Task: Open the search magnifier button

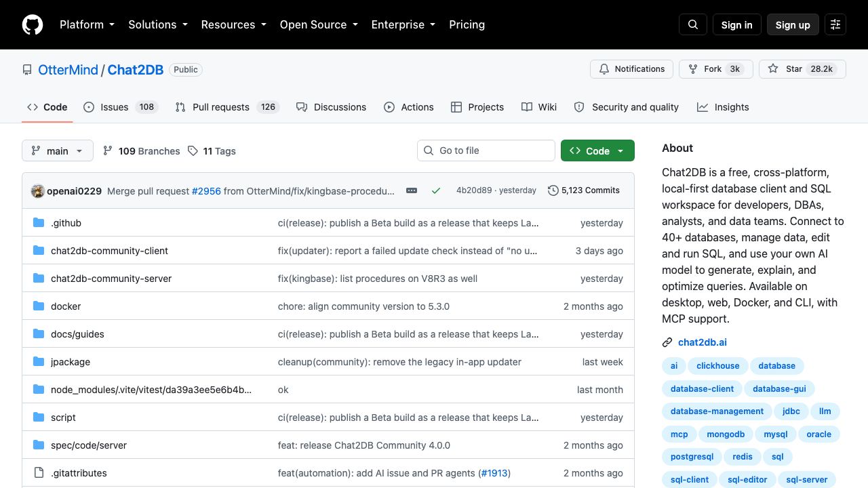Action: (x=693, y=24)
